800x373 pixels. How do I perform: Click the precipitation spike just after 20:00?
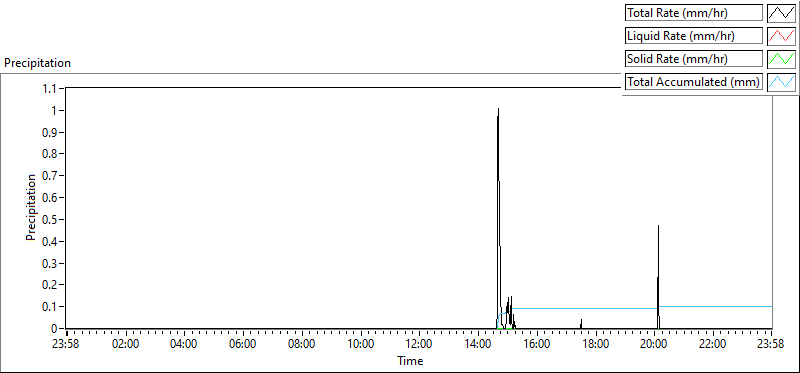click(658, 226)
